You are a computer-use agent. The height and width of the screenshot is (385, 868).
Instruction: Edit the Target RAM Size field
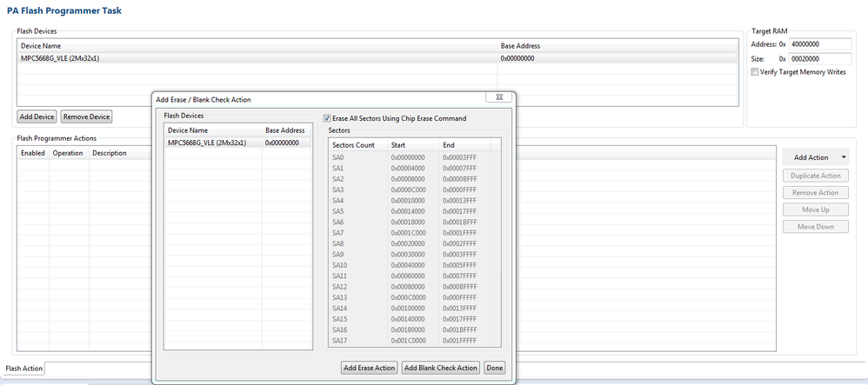point(820,58)
